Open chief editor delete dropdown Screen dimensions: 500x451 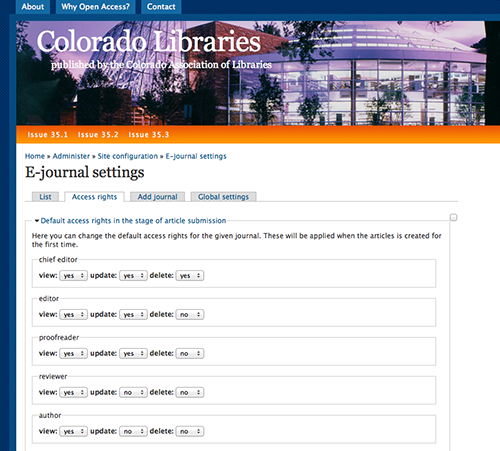tap(190, 276)
